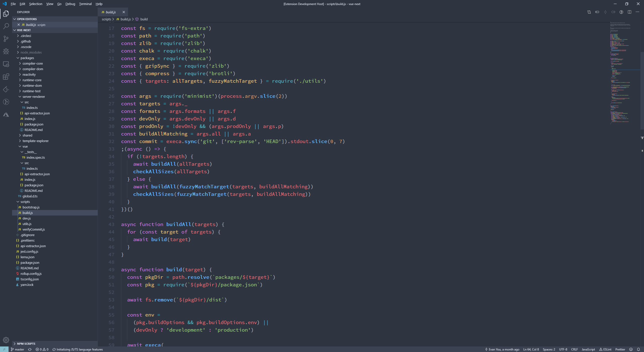644x352 pixels.
Task: Open the Debug view bug icon
Action: [x=6, y=51]
